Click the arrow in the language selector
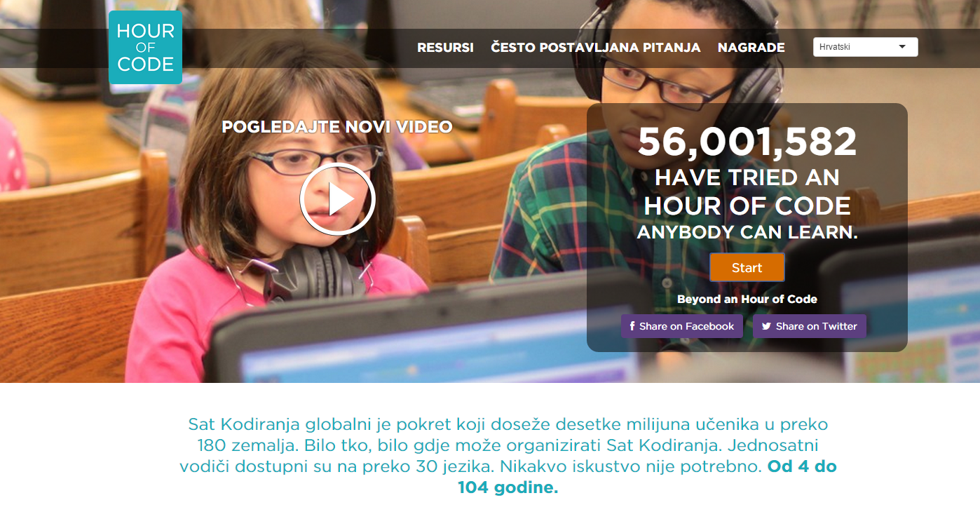This screenshot has width=980, height=519. 902,47
